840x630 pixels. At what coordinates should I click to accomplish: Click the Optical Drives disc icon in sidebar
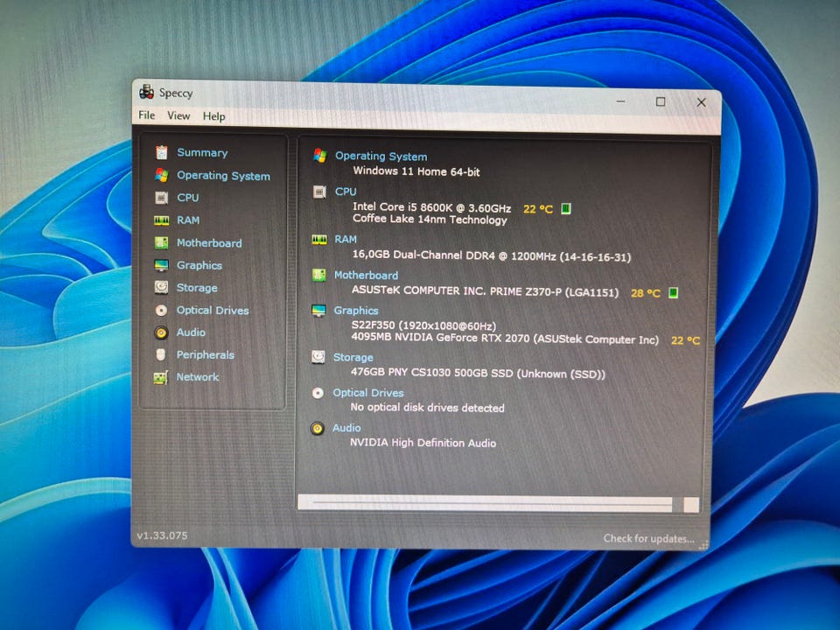click(x=161, y=310)
